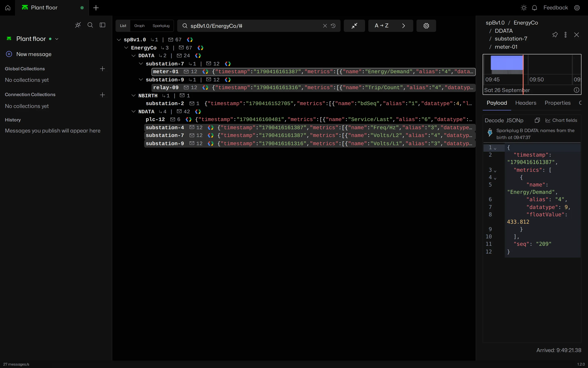Close the meter-01 detail panel
Image resolution: width=588 pixels, height=368 pixels.
pos(577,35)
